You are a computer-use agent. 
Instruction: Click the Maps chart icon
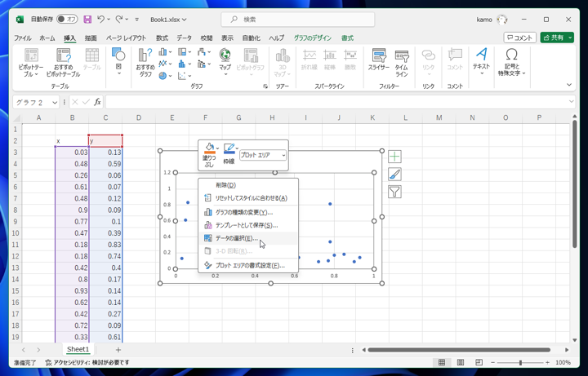coord(225,55)
